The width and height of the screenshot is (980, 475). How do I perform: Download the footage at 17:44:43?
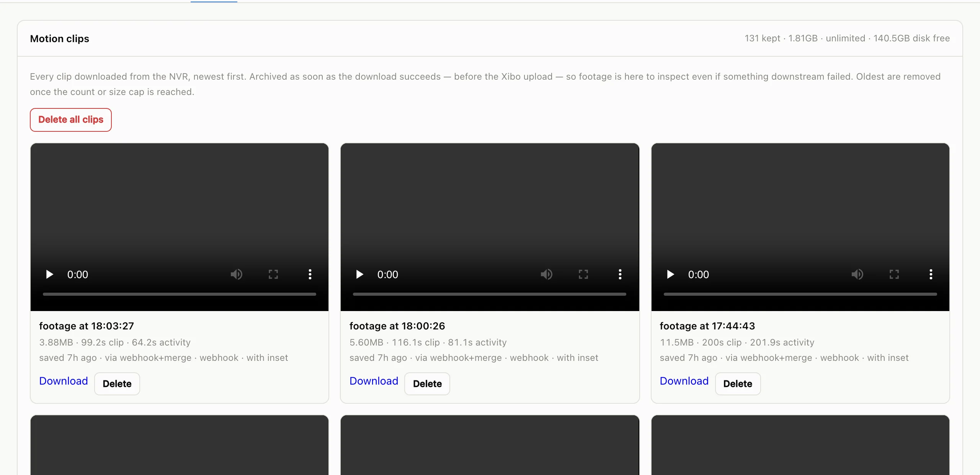[684, 381]
